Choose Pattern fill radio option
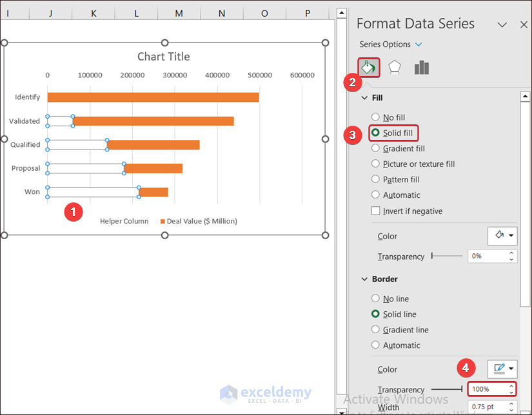The width and height of the screenshot is (532, 415). coord(376,180)
